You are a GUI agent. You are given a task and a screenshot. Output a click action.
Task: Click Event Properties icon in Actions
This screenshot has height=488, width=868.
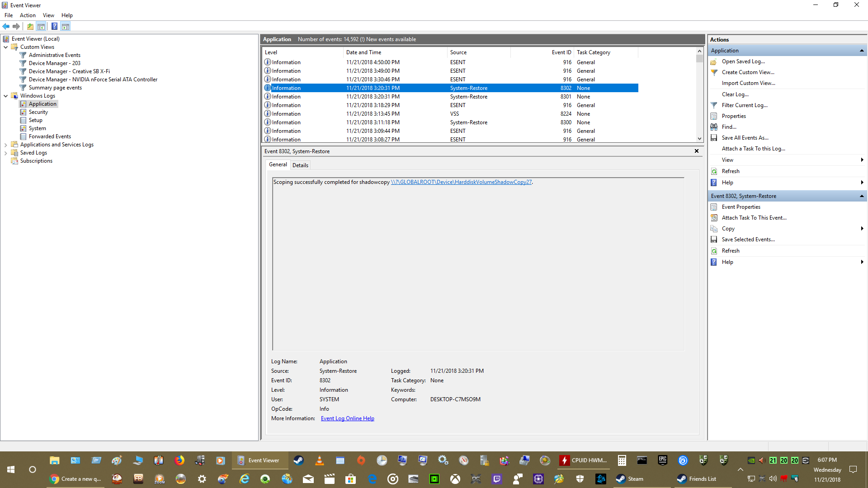pyautogui.click(x=714, y=207)
